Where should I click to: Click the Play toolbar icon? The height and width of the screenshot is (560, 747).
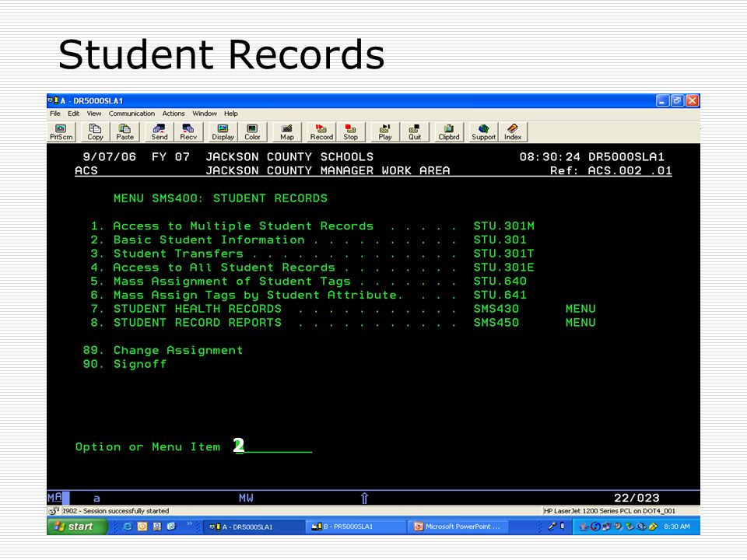[x=385, y=132]
